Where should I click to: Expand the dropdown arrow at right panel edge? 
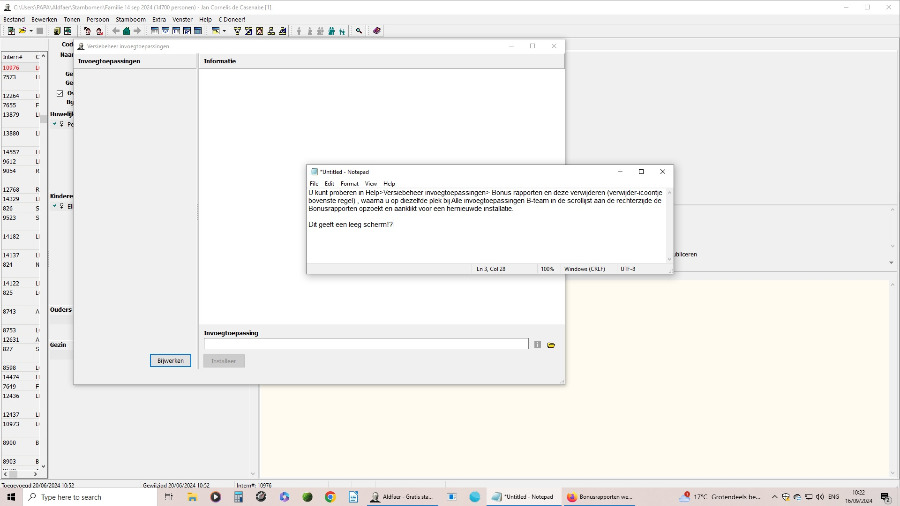891,262
